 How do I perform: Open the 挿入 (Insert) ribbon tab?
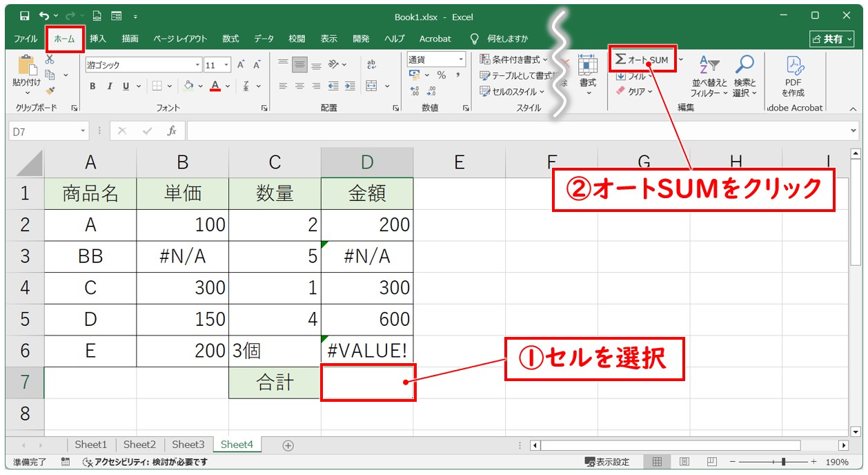[98, 39]
